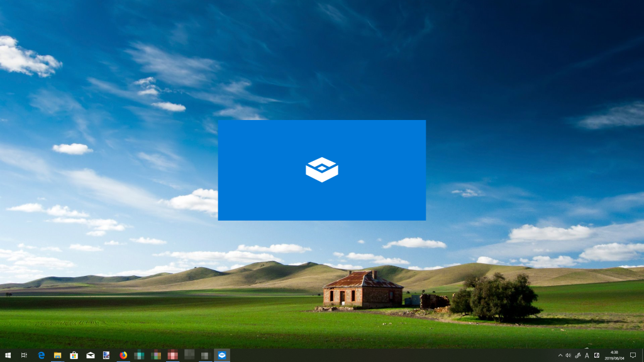Screen dimensions: 644x362
Task: Open File Explorer from the taskbar
Action: coord(57,355)
